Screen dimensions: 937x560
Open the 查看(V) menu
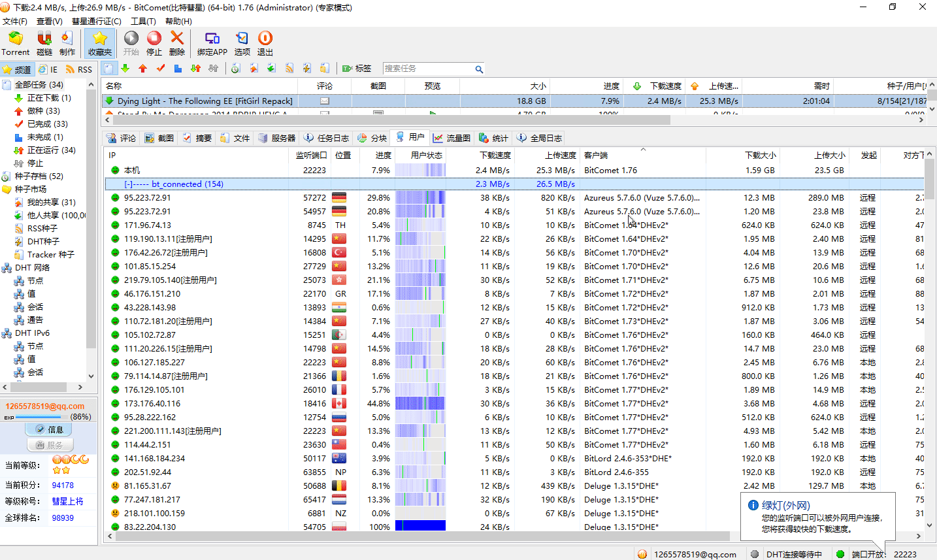[50, 21]
